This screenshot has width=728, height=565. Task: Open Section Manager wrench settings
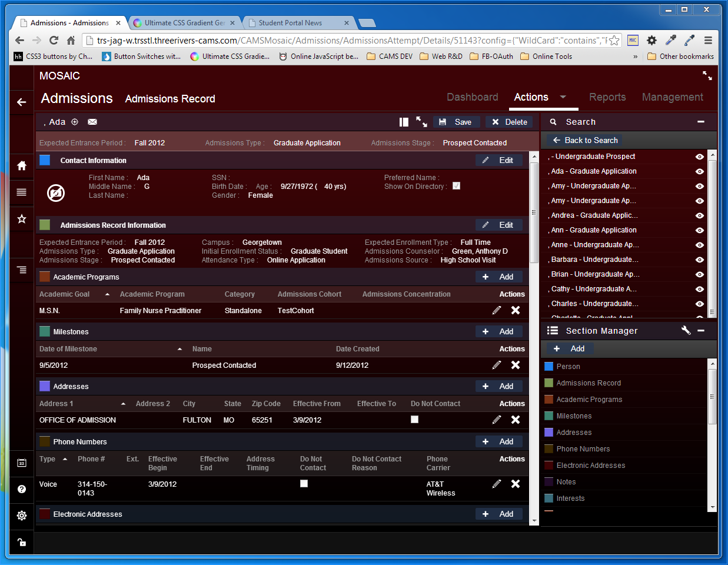point(686,330)
